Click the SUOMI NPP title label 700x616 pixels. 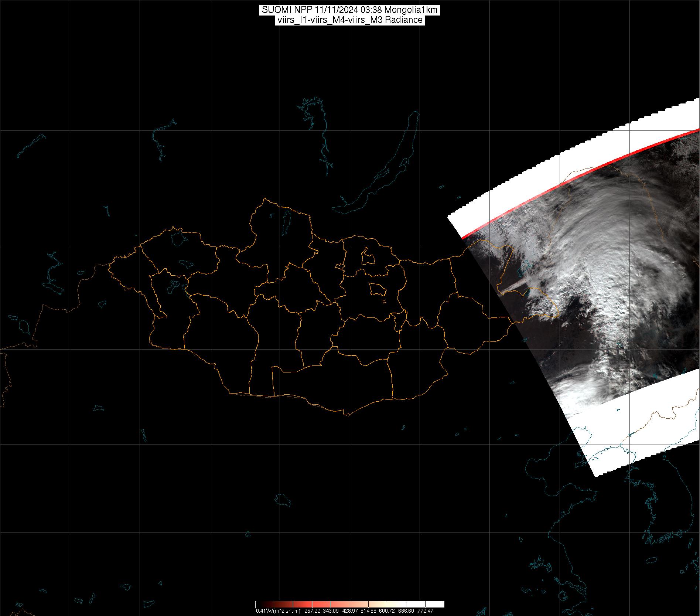point(349,10)
